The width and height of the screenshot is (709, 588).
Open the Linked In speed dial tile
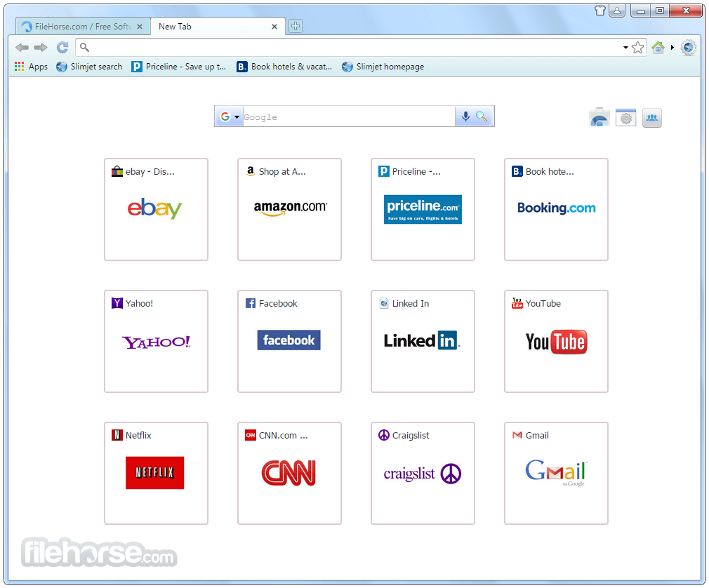coord(423,341)
